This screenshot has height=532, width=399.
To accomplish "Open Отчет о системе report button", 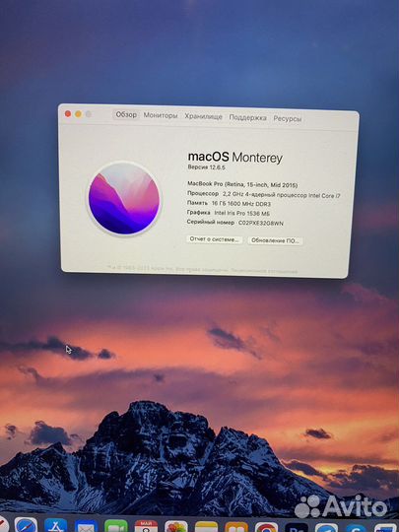I will point(214,239).
